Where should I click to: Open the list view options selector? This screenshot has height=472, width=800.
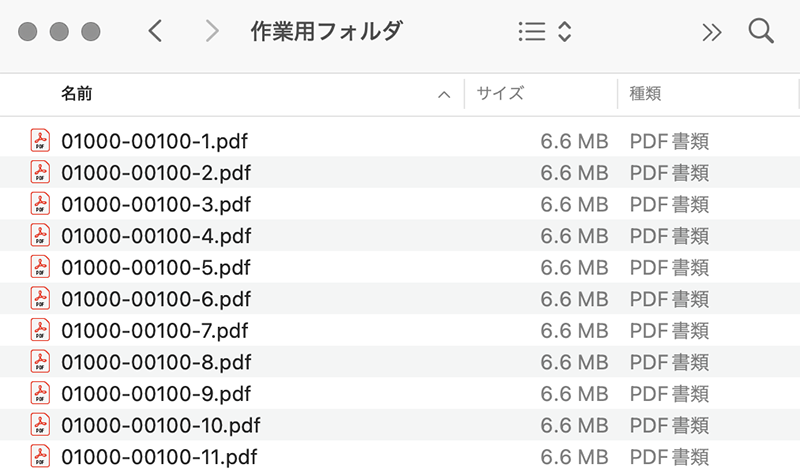pyautogui.click(x=545, y=32)
